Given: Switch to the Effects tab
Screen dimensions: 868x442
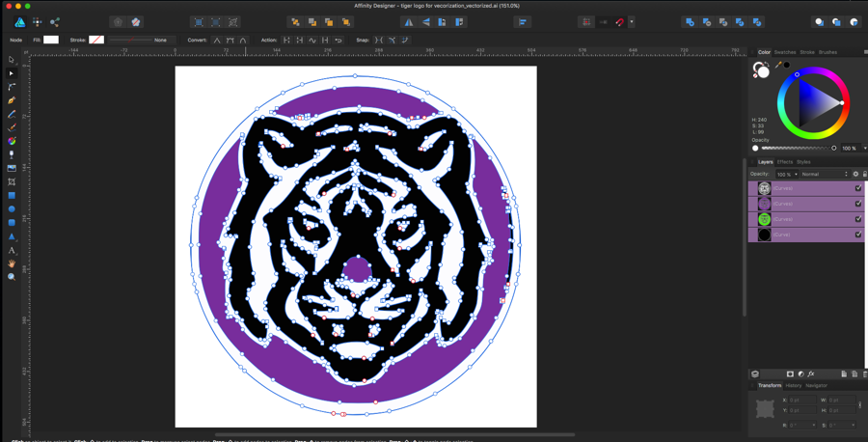Looking at the screenshot, I should (784, 162).
